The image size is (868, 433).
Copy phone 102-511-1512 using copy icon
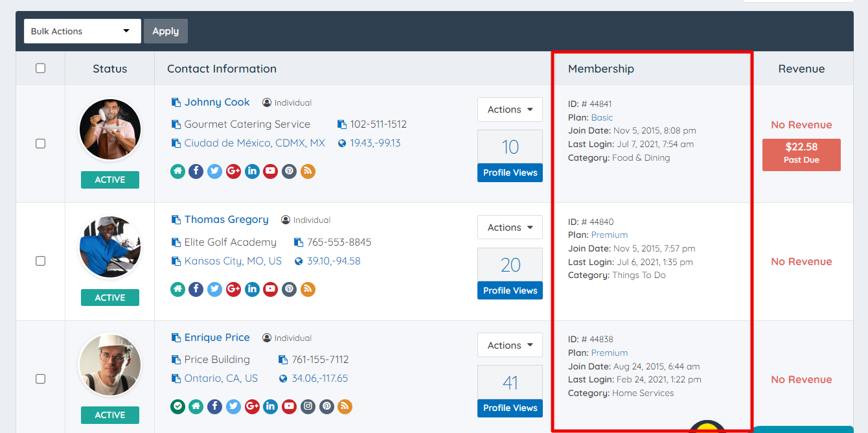point(342,124)
